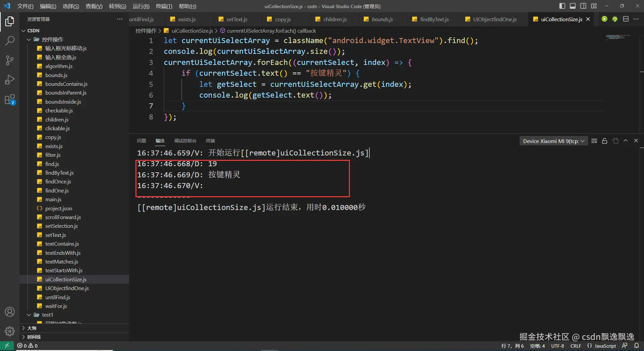Switch to the findByText.js editor tab

pyautogui.click(x=434, y=19)
